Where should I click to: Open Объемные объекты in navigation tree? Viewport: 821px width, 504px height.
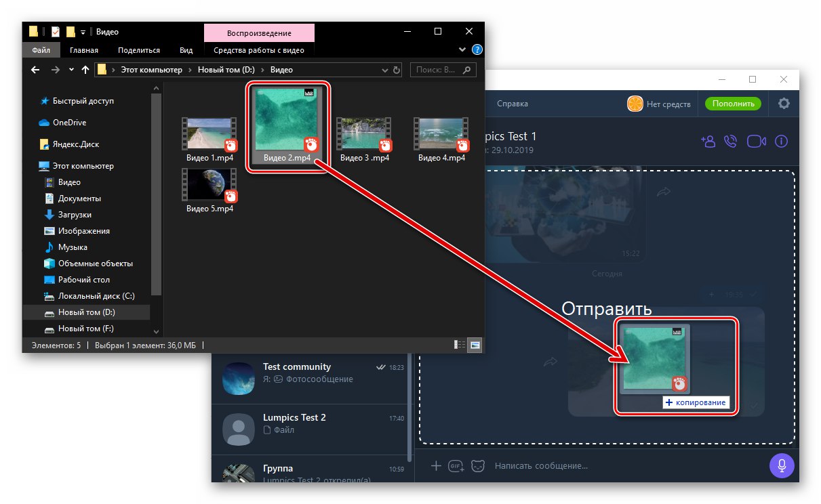click(95, 264)
